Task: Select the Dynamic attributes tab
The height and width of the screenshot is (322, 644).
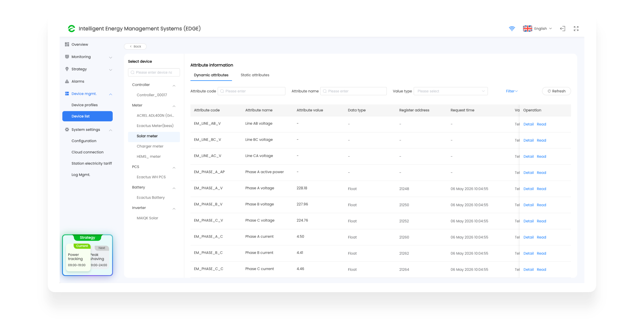Action: (x=211, y=75)
